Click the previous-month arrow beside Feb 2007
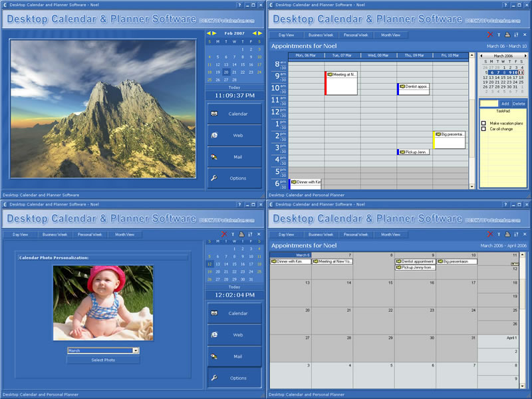The image size is (532, 399). (208, 33)
